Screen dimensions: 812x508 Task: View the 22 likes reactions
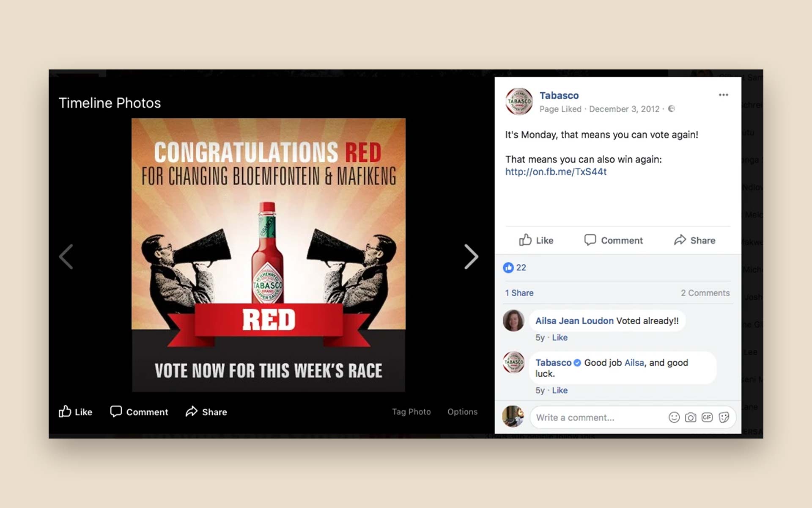click(x=514, y=268)
